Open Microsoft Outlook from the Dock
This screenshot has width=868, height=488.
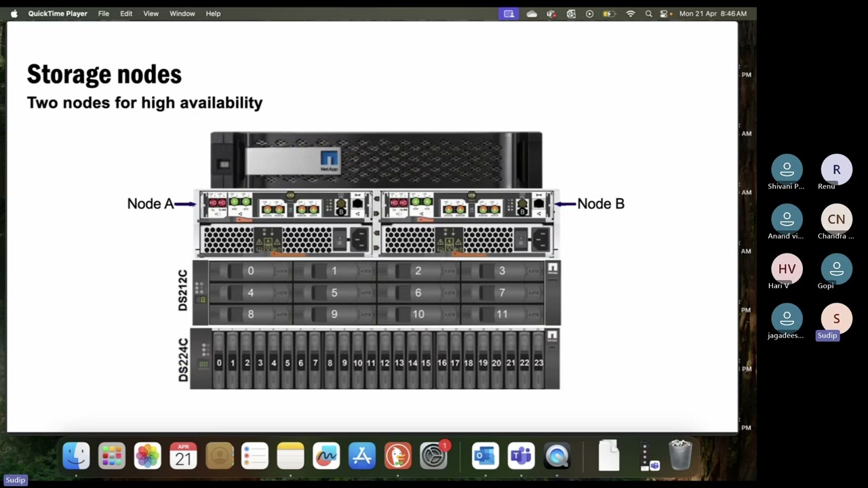coord(485,455)
